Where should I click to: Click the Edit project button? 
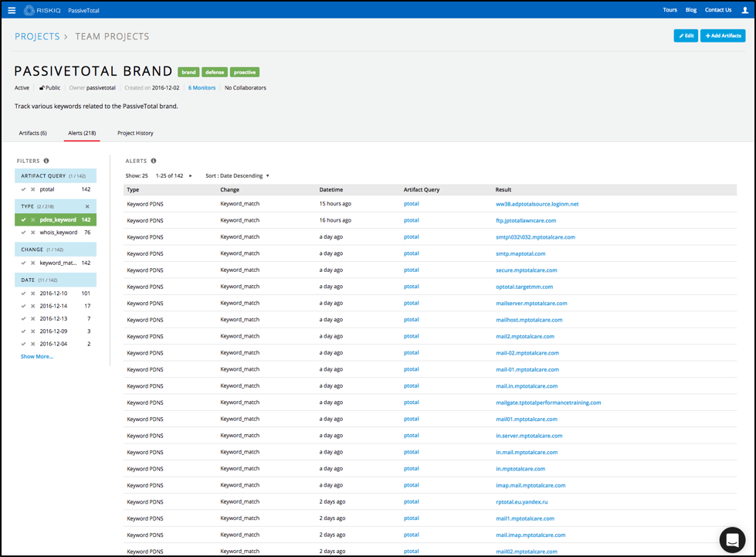686,36
